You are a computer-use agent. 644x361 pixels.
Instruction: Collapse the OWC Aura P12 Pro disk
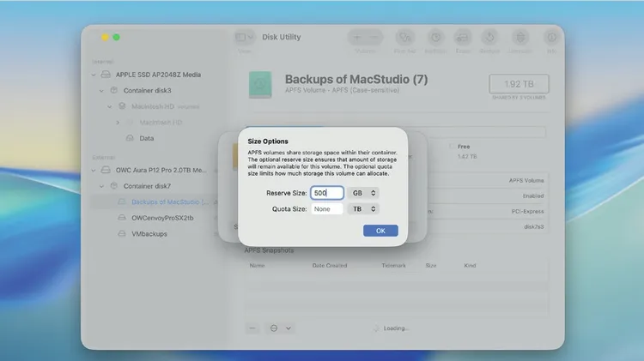[94, 170]
